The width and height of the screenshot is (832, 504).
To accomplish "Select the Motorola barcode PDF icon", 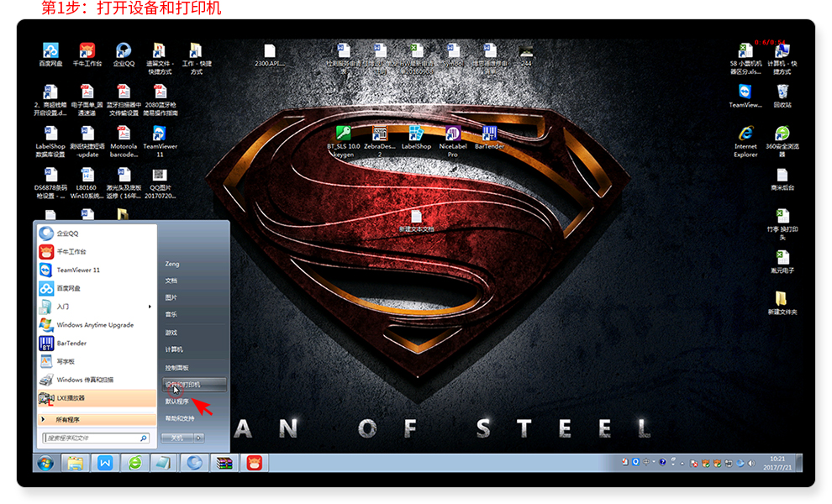I will click(x=124, y=142).
